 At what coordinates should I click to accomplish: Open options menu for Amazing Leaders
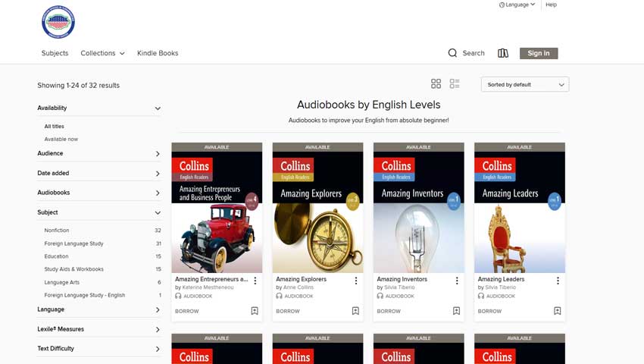[558, 281]
